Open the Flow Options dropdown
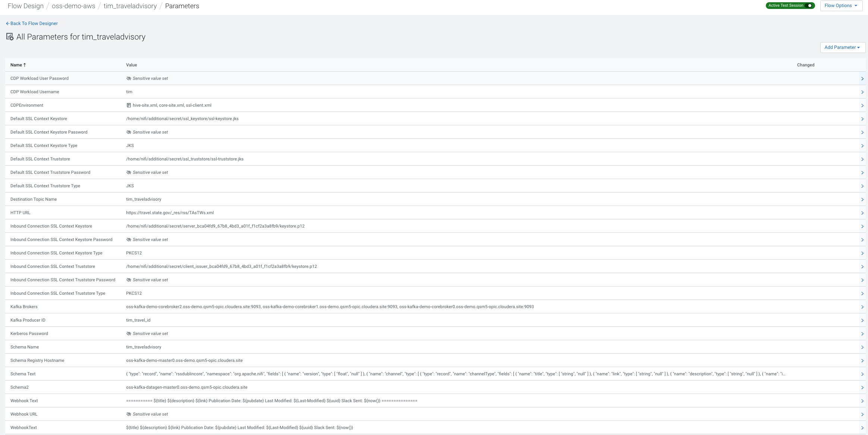Viewport: 868px width, 435px height. [x=841, y=6]
